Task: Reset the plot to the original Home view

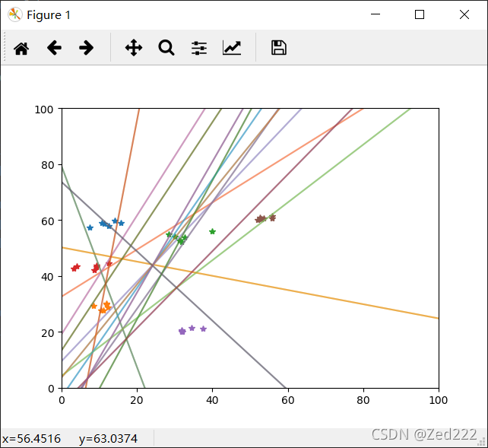Action: (21, 48)
